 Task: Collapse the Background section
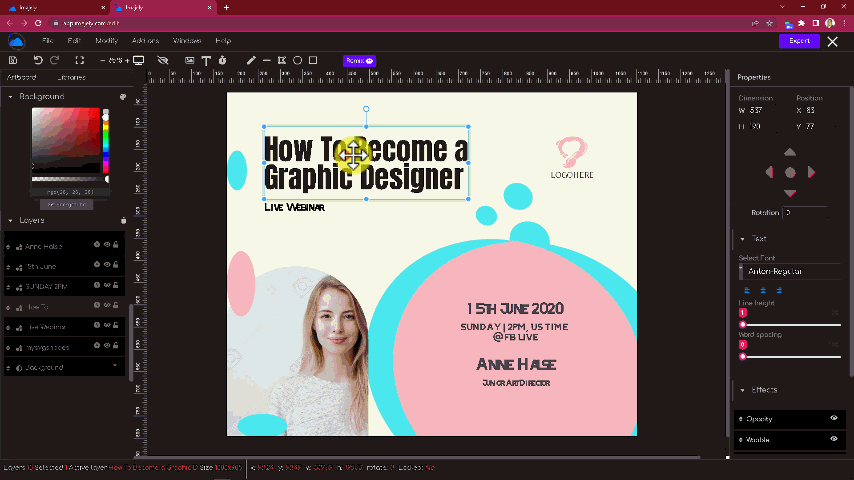pos(10,96)
